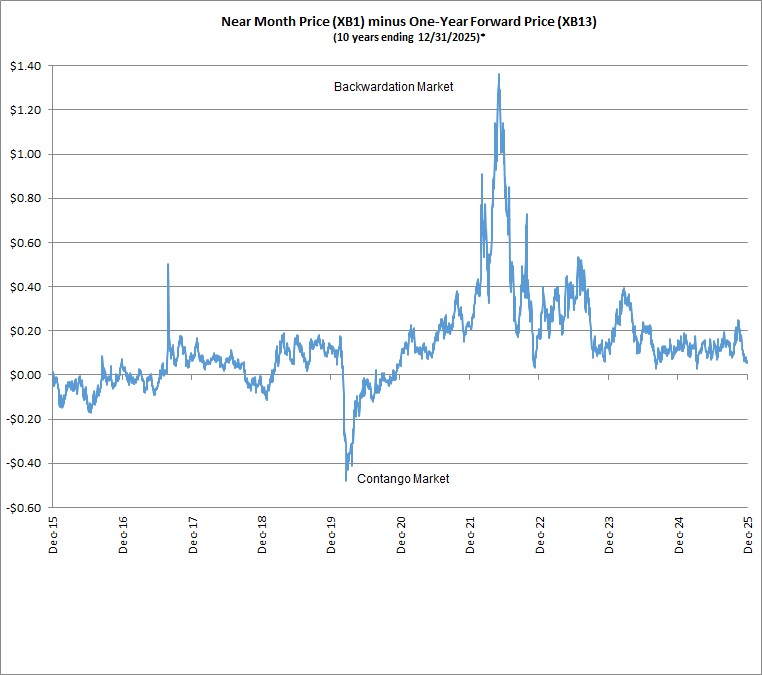Select the -$0.40 y-axis label
This screenshot has width=762, height=675.
(x=24, y=463)
